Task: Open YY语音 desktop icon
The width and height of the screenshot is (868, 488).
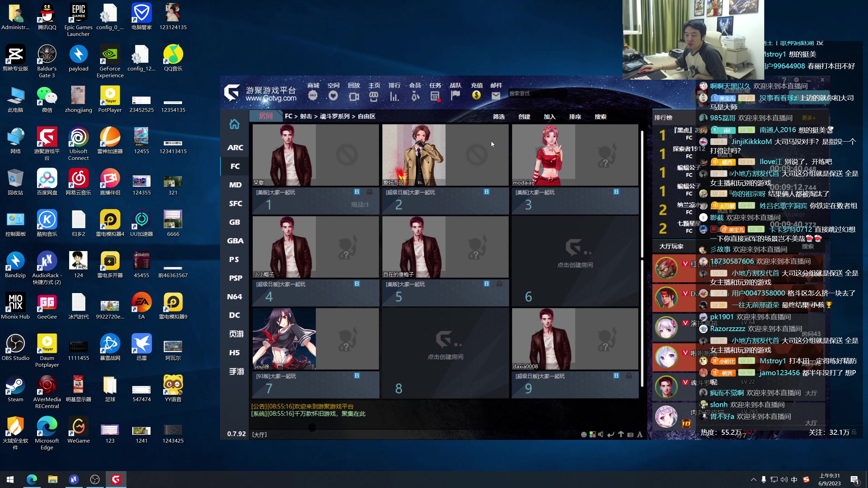Action: [173, 389]
